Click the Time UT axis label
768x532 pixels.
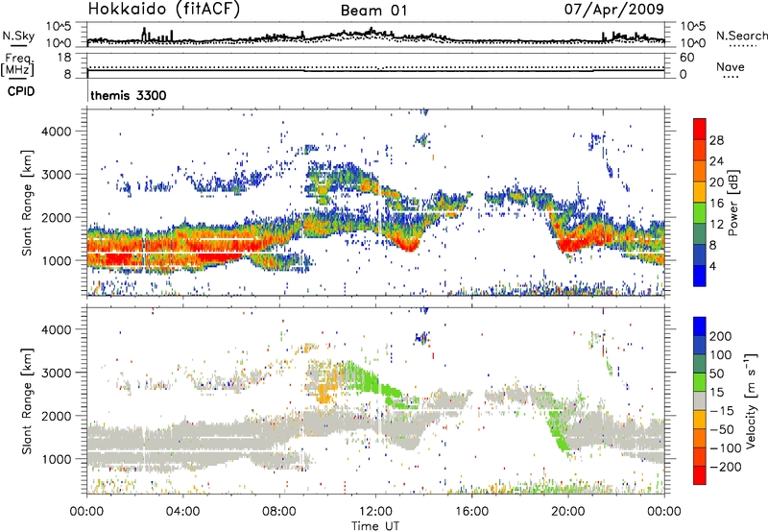pyautogui.click(x=375, y=526)
